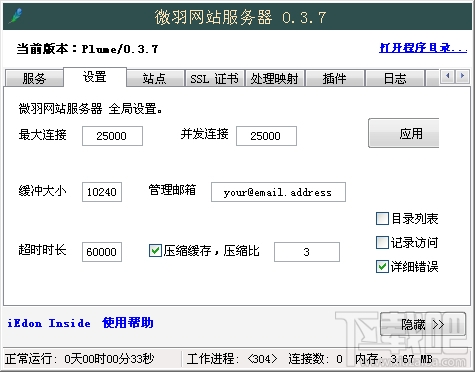Switch to the 服务 tab
Screen dimensions: 475x372
coord(34,79)
